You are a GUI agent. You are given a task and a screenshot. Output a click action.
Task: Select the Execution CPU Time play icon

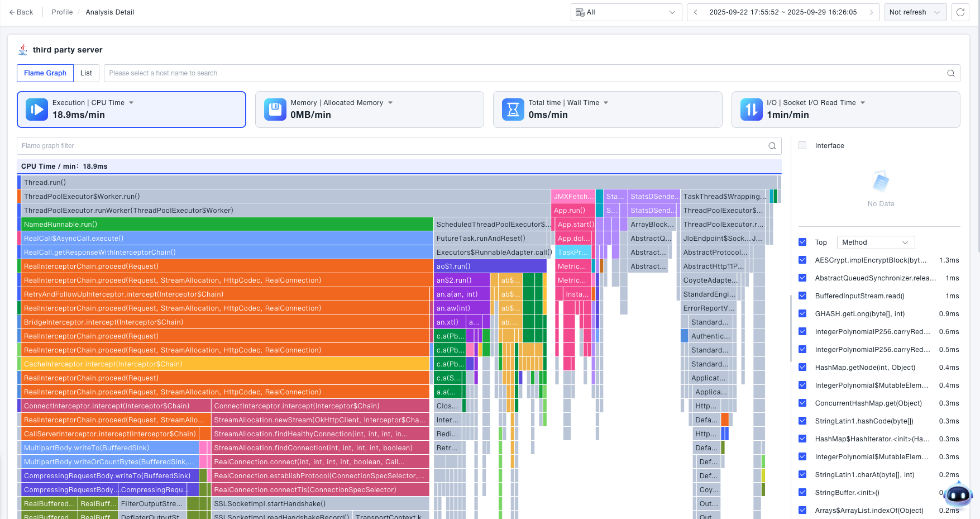tap(37, 109)
